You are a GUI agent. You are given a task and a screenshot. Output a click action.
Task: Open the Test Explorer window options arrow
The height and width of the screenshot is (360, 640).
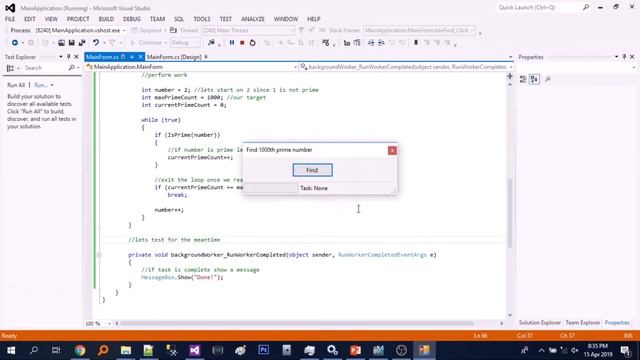click(61, 57)
